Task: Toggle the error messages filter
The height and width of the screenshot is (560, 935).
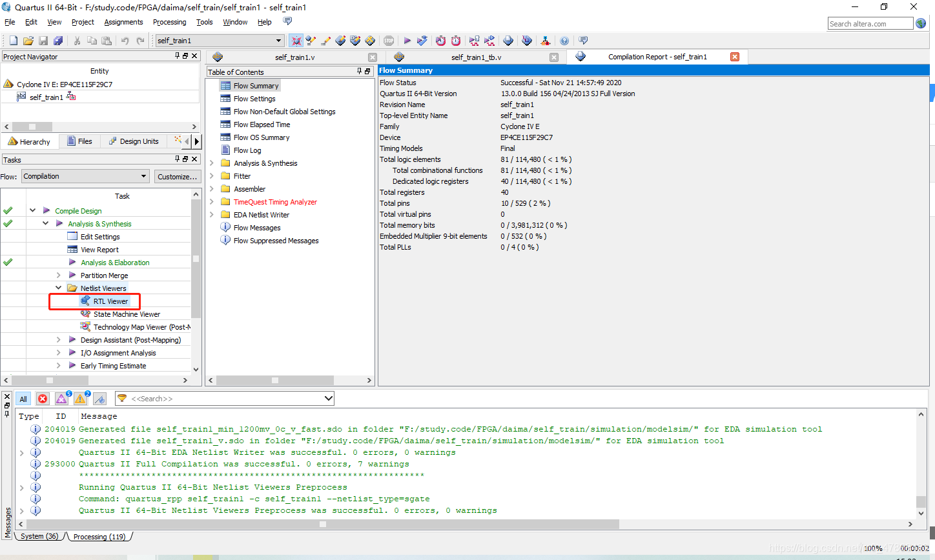Action: tap(43, 399)
